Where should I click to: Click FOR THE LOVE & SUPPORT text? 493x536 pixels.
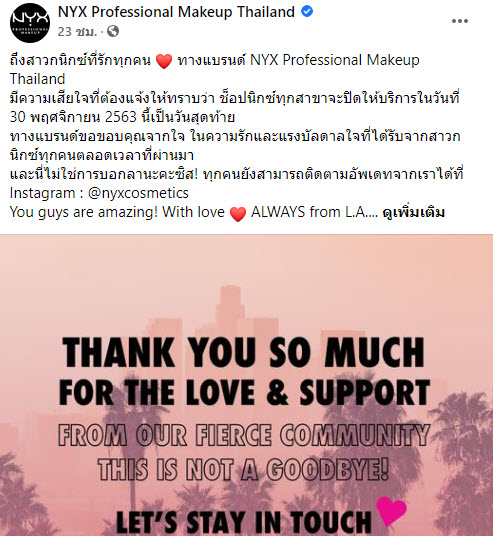[x=244, y=392]
